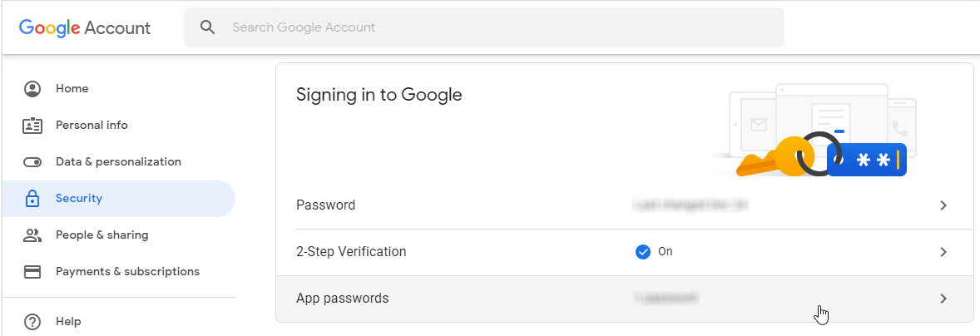
Task: Click the People & sharing icon
Action: (x=32, y=235)
